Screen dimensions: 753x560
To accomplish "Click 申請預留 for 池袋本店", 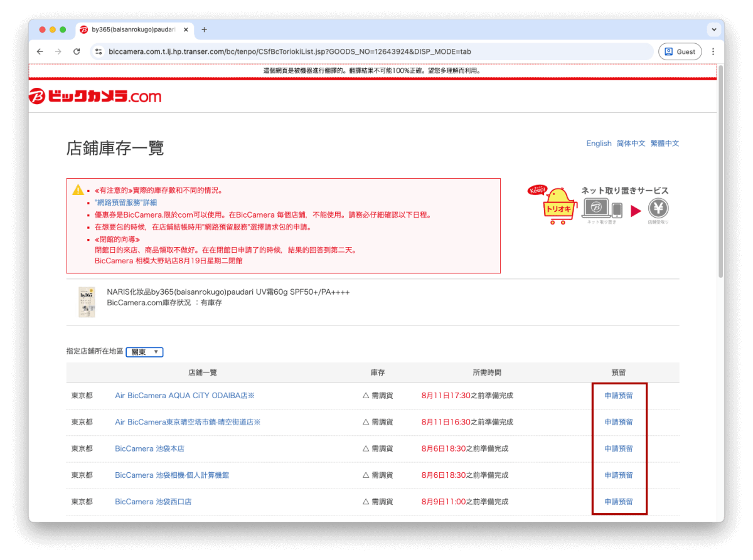I will tap(619, 449).
